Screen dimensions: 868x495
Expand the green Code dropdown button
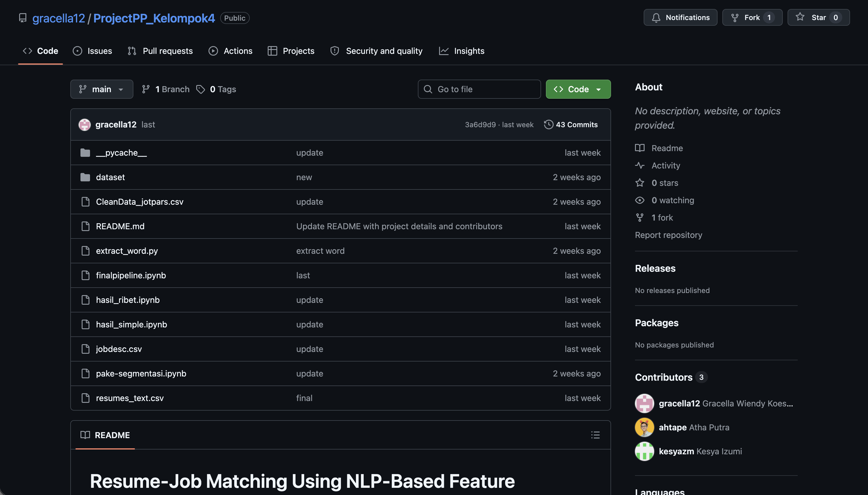coord(578,89)
